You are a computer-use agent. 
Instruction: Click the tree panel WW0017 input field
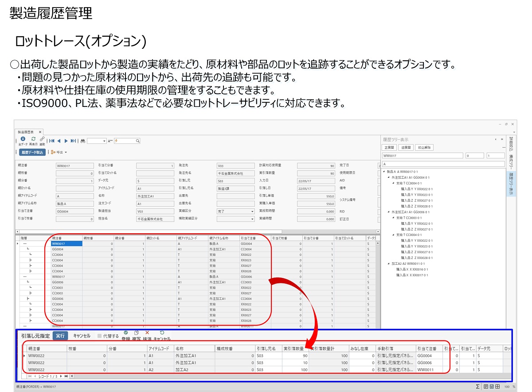422,156
